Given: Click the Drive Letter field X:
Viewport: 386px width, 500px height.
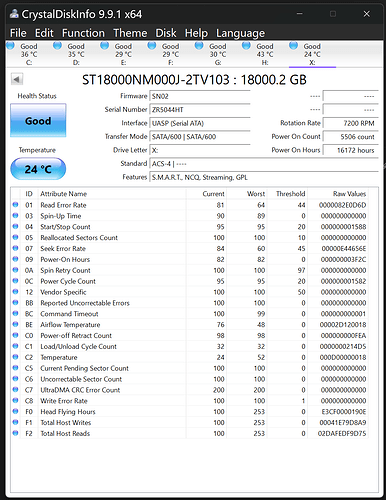Looking at the screenshot, I should pyautogui.click(x=200, y=150).
